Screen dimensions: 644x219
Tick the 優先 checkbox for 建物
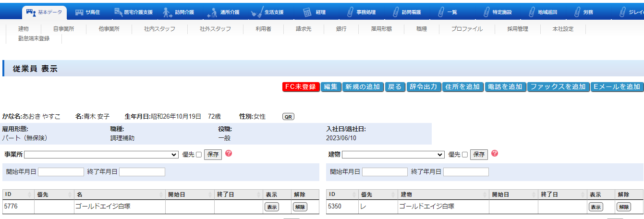[x=464, y=155]
